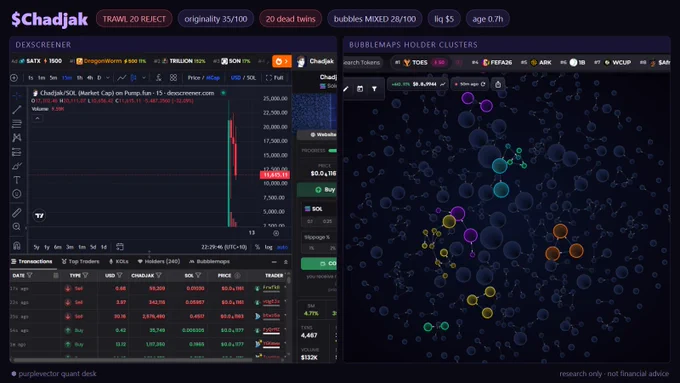Open the DragonWorm trending token
Image resolution: width=680 pixels, height=383 pixels.
tap(111, 61)
